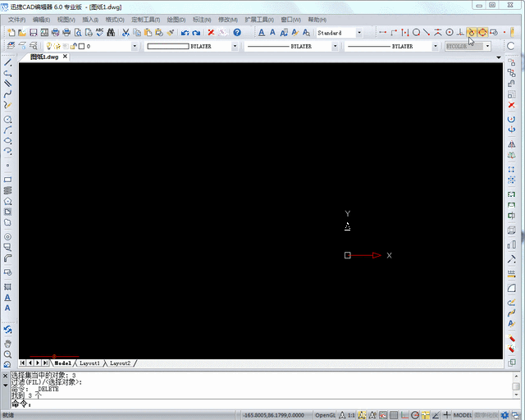
Task: Toggle the Tangent snap button
Action: point(472,33)
